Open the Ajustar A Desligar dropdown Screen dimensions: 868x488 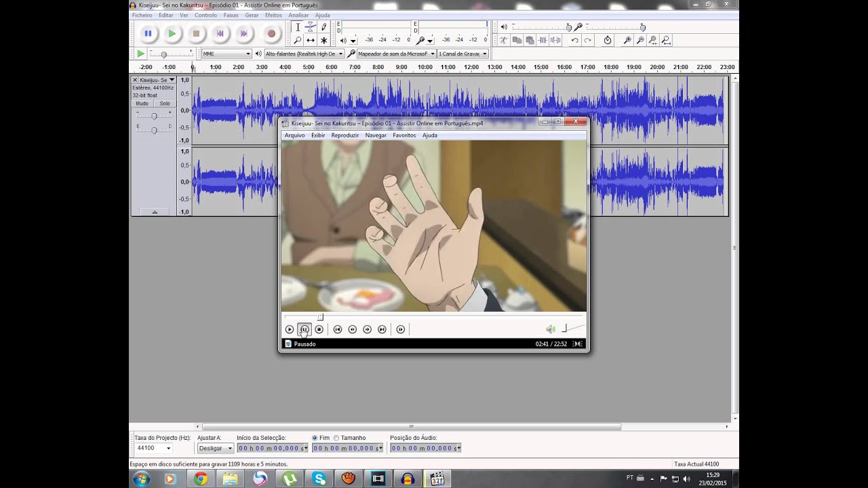(x=216, y=448)
